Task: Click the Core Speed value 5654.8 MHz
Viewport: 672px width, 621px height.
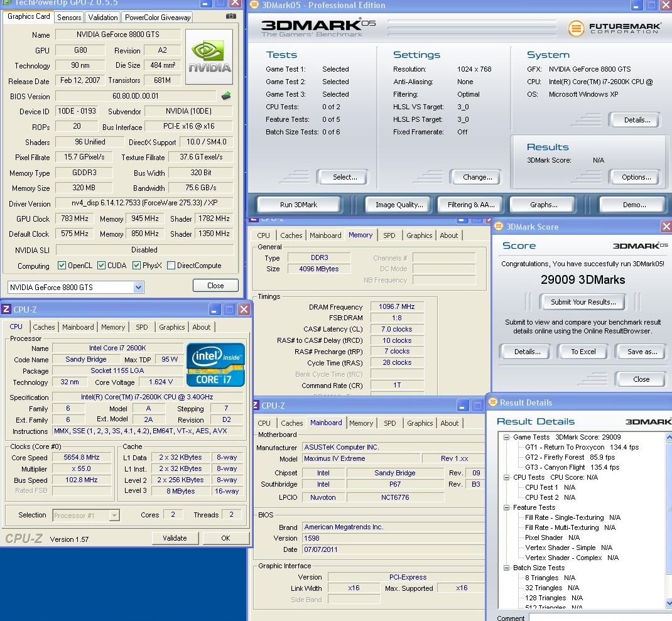Action: pos(82,457)
